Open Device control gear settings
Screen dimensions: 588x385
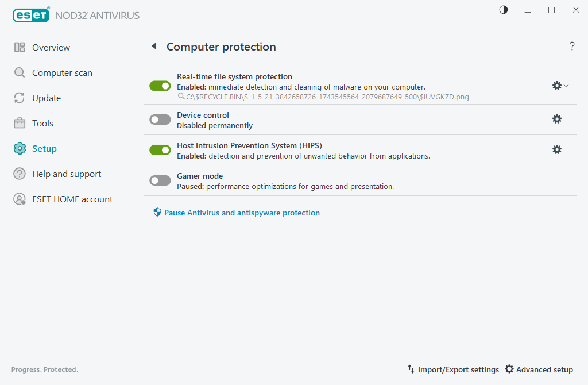[x=556, y=119]
